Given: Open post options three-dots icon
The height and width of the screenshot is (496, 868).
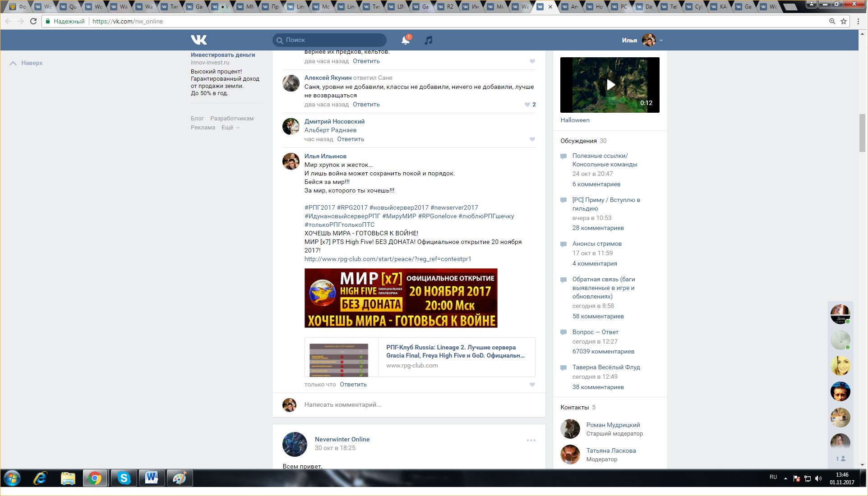Looking at the screenshot, I should click(x=531, y=440).
